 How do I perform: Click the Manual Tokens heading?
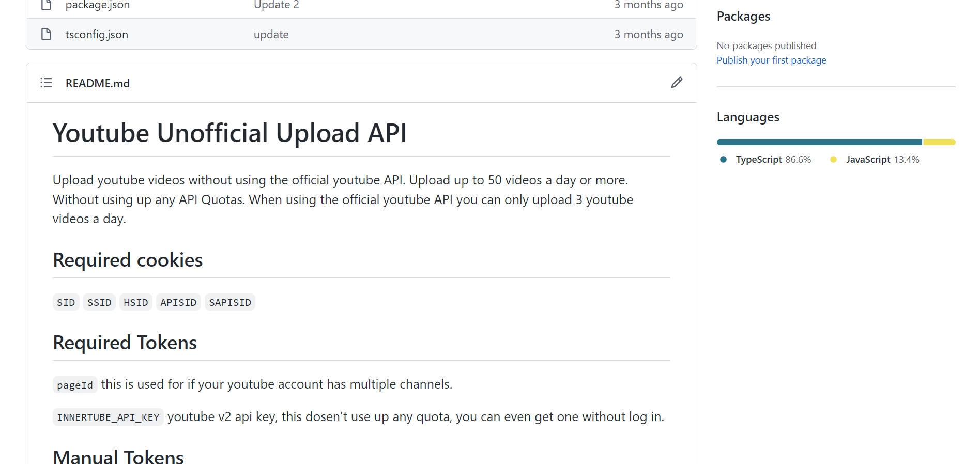(x=118, y=456)
